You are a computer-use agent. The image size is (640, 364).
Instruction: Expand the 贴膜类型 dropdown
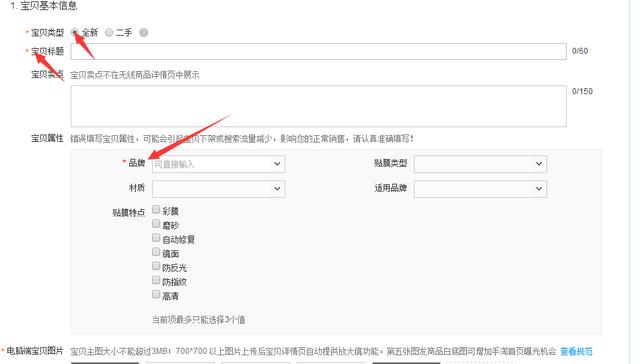click(x=480, y=164)
